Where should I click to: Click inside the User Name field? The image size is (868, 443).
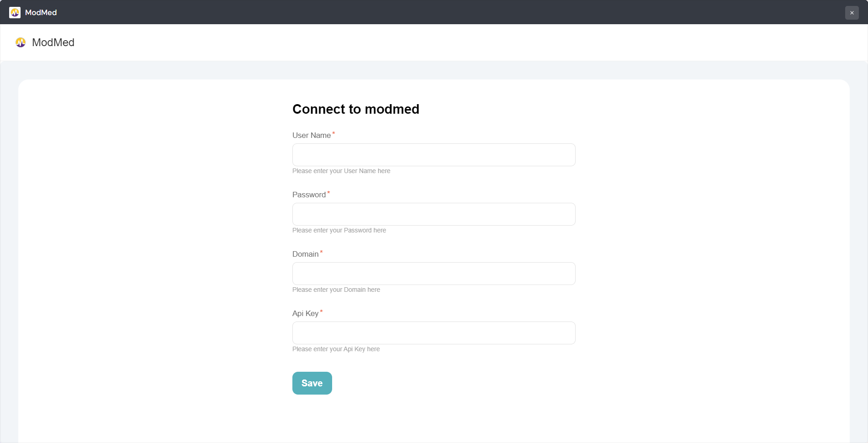[434, 154]
